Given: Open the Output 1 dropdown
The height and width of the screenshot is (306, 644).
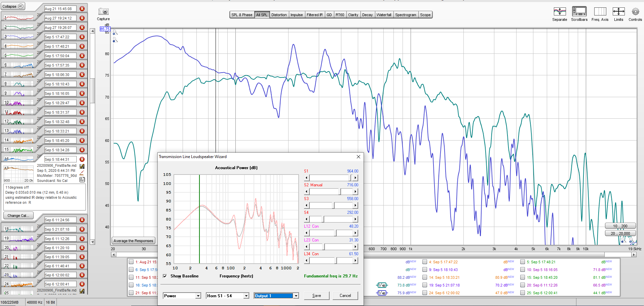Looking at the screenshot, I should [x=276, y=296].
